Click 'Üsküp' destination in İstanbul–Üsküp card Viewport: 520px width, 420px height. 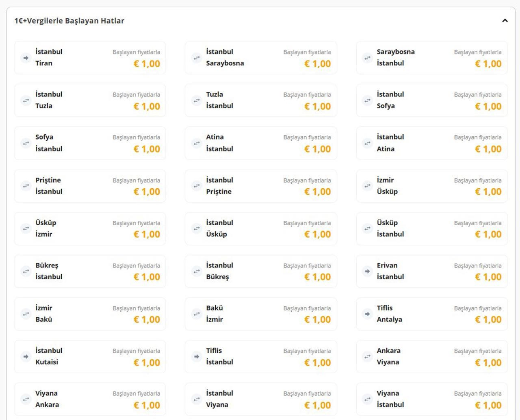(217, 234)
